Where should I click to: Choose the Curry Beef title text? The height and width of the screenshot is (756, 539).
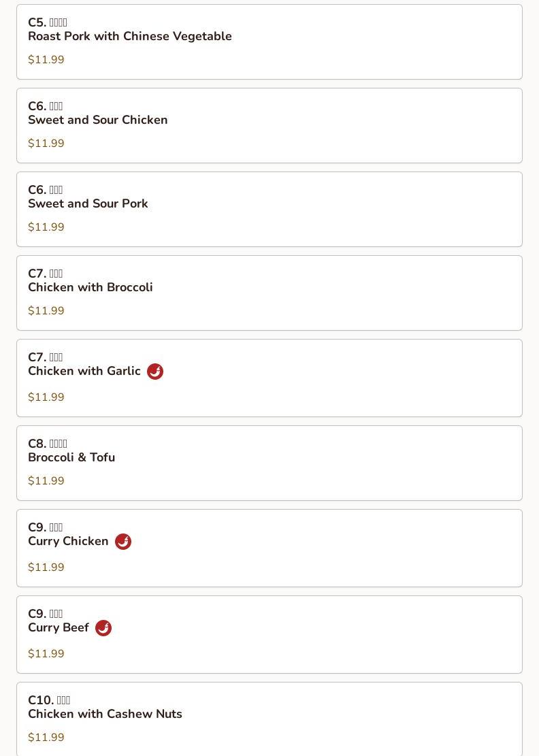coord(59,627)
